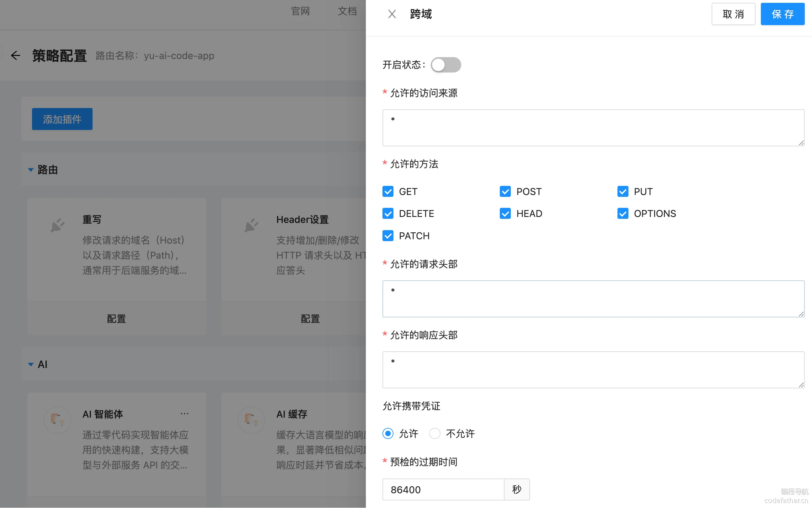Click 配置 under Header设置 card
This screenshot has width=812, height=508.
coord(310,319)
